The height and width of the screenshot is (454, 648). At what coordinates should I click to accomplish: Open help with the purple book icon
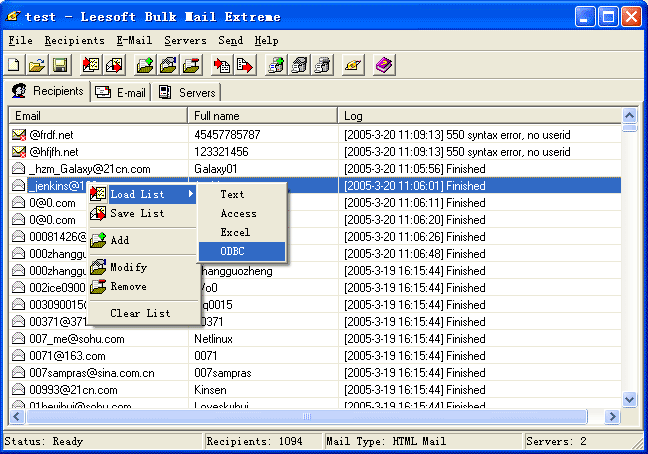[384, 65]
